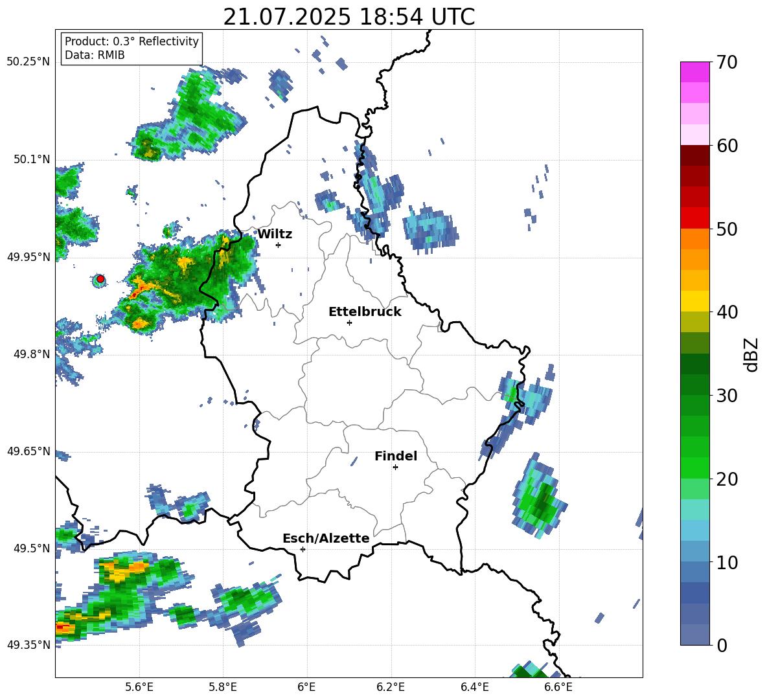Click the 40 value on the colorbar
Screen dimensions: 767x700
(x=726, y=312)
